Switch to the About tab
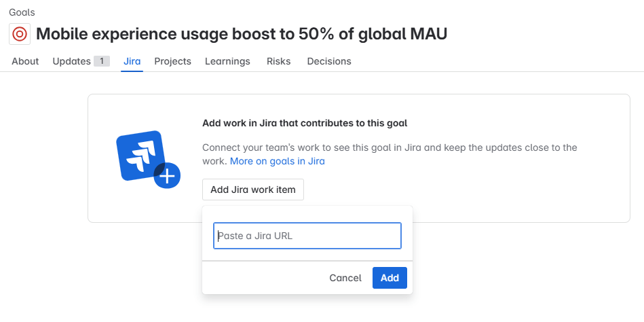The image size is (644, 322). click(x=25, y=61)
